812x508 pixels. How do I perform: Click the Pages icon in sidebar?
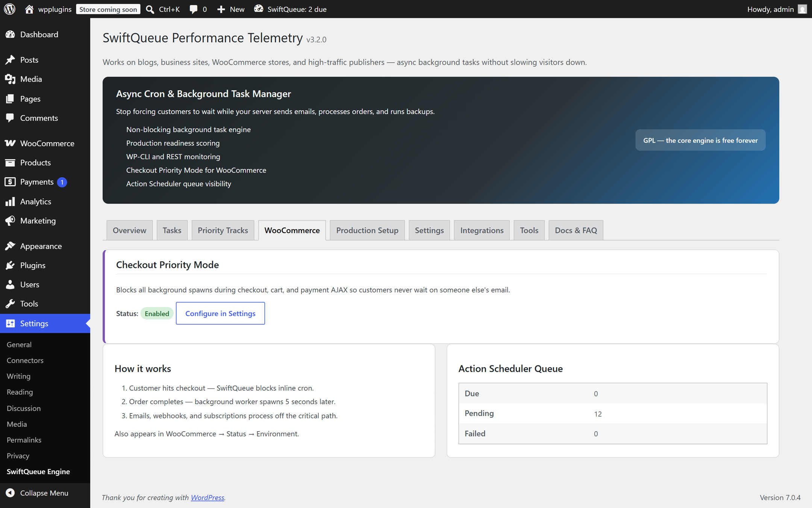[x=10, y=99]
